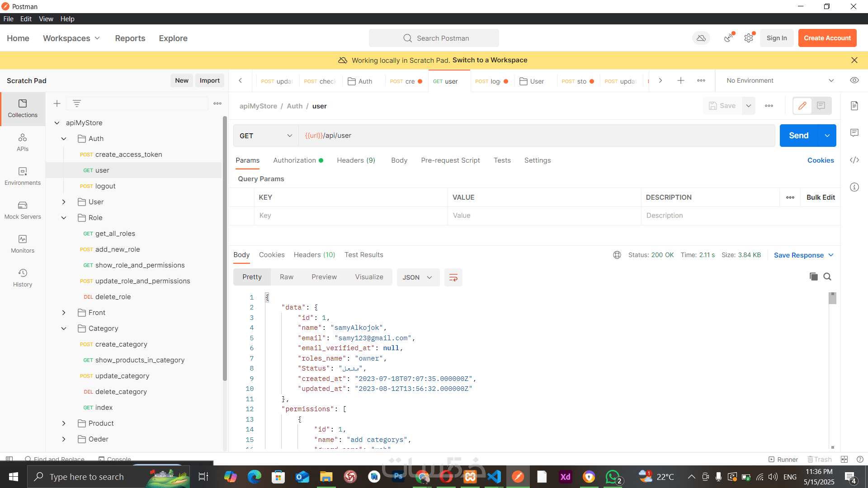This screenshot has width=868, height=488.
Task: Open the settings gear in header
Action: coord(749,38)
